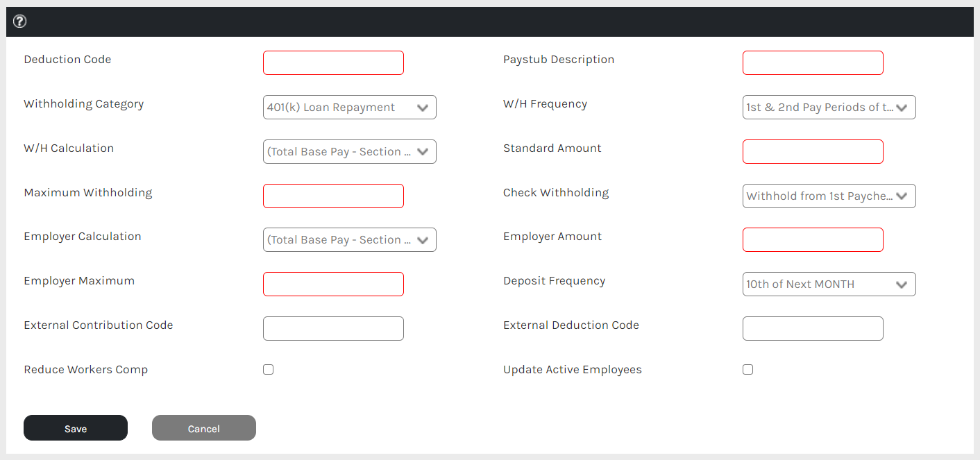
Task: Select the Maximum Withholding input box
Action: click(333, 196)
